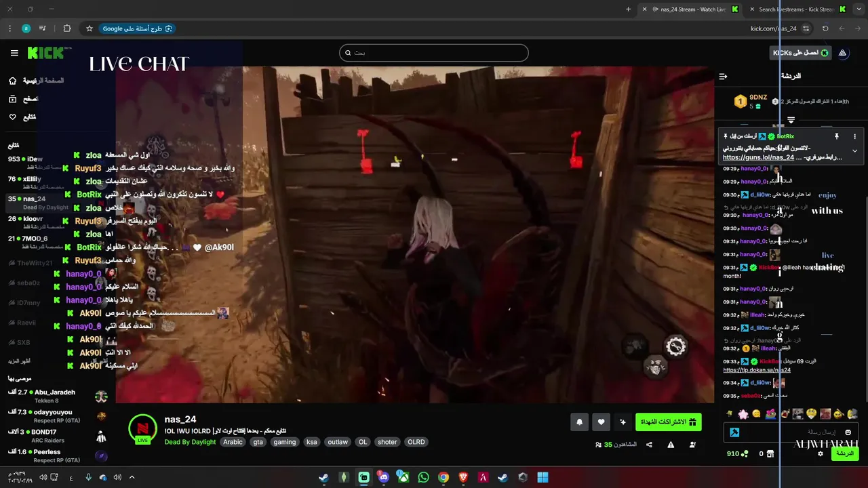Open recommended channel odayyouyou
Viewport: 868px width, 488px height.
point(58,415)
